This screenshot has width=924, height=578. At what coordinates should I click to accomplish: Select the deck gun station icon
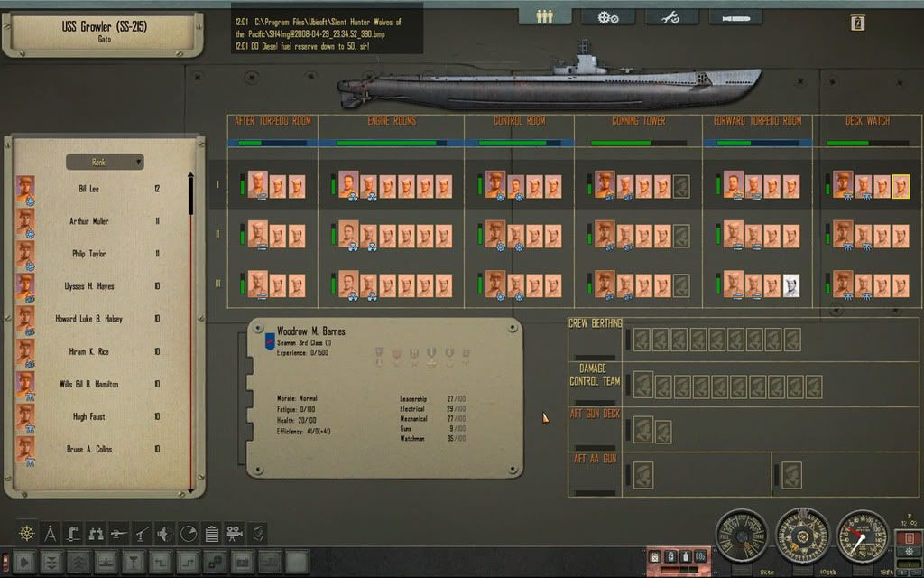[119, 533]
